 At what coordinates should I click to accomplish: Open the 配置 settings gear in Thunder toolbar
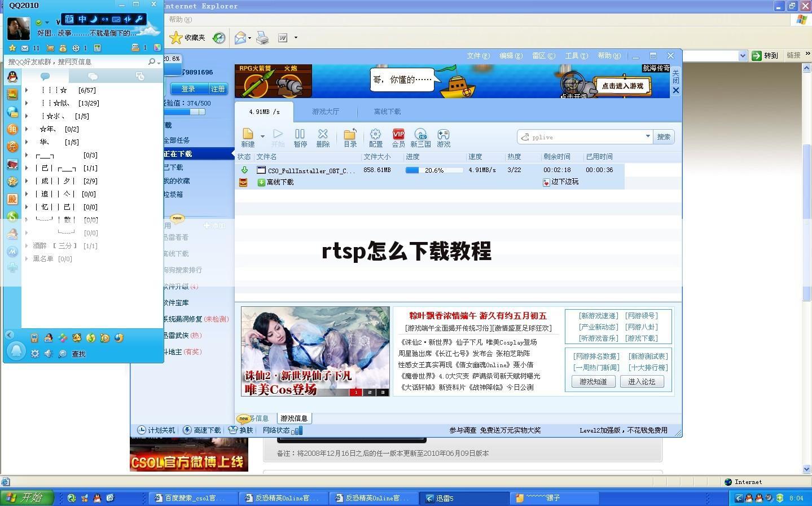click(x=375, y=134)
